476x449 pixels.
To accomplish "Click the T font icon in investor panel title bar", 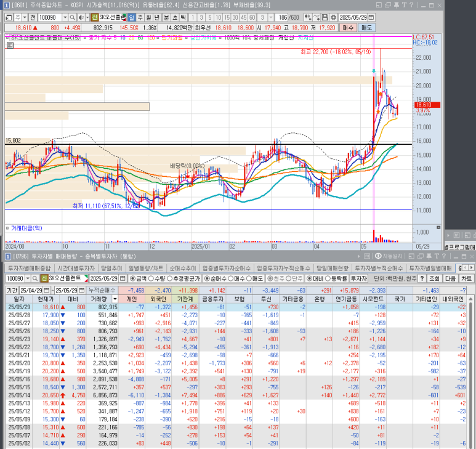I will (436, 256).
